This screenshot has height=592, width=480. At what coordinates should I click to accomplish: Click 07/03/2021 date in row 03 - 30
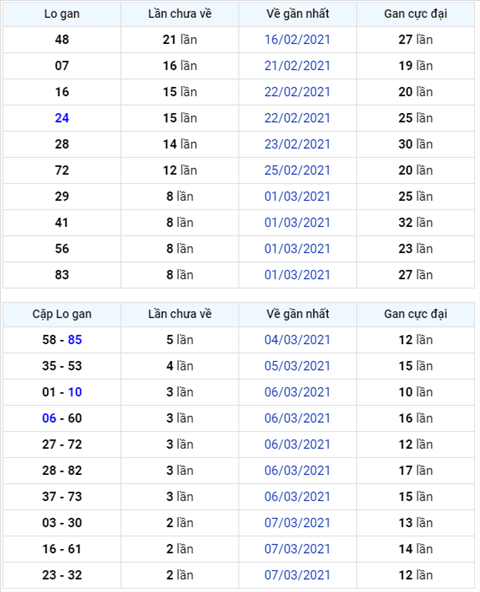tap(297, 523)
